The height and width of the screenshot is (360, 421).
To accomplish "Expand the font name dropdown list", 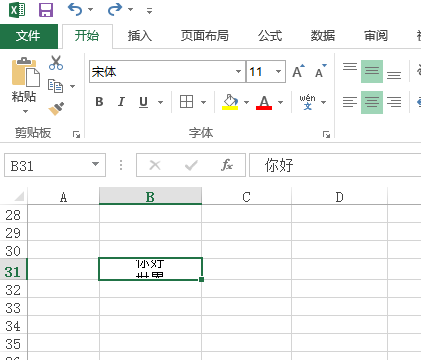I will 238,72.
